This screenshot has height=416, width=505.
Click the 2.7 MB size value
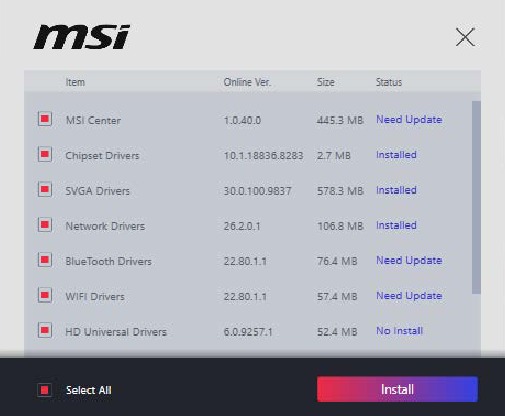point(334,156)
